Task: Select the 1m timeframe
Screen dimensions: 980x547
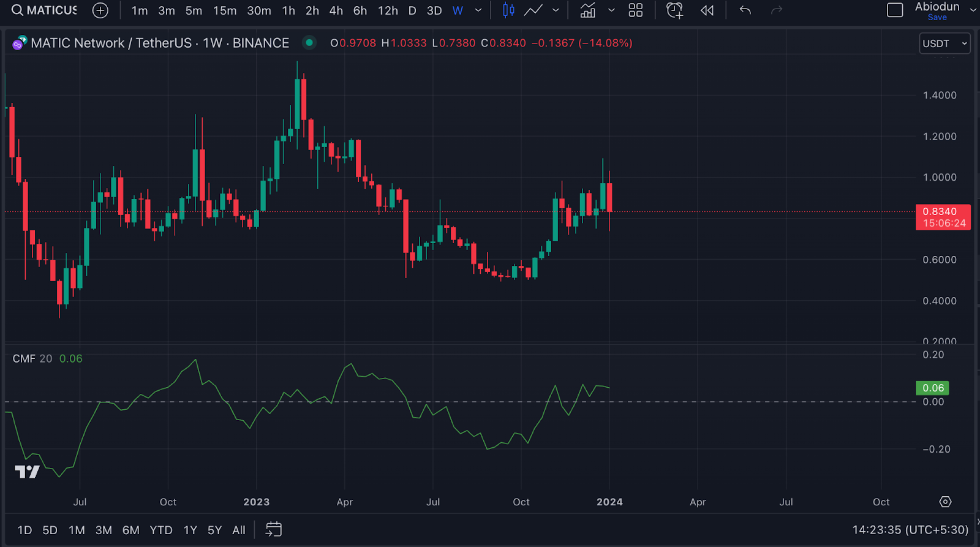Action: coord(140,10)
